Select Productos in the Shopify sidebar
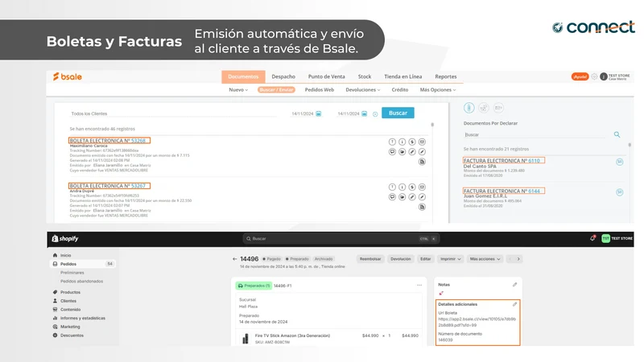The height and width of the screenshot is (362, 644). click(70, 292)
